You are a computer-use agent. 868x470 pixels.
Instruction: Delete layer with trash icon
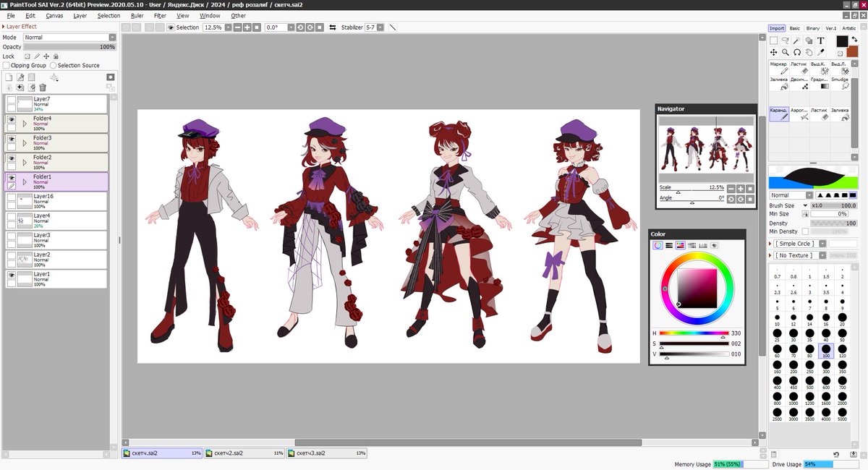point(43,87)
